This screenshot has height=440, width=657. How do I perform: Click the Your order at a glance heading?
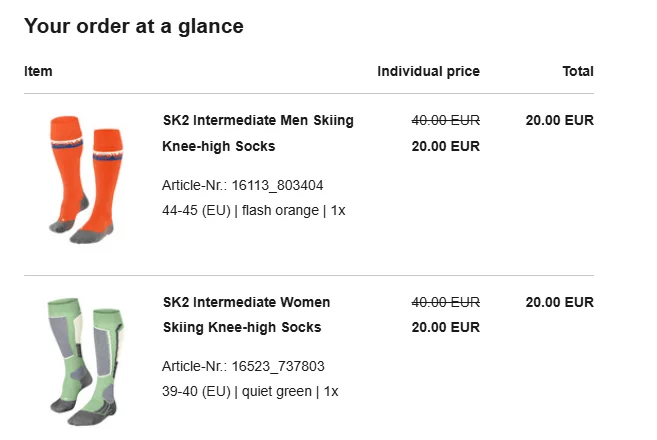point(134,26)
